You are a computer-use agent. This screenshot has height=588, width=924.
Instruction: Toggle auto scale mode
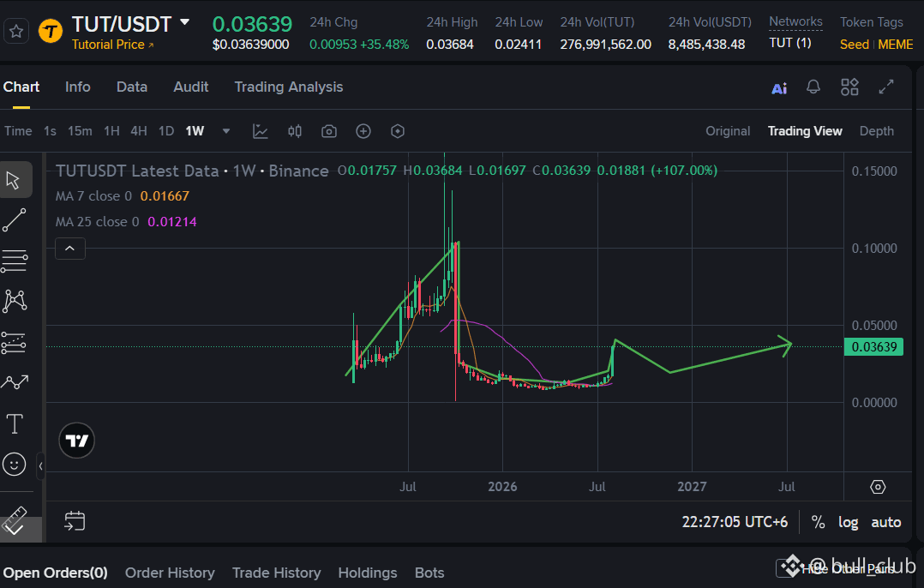885,522
